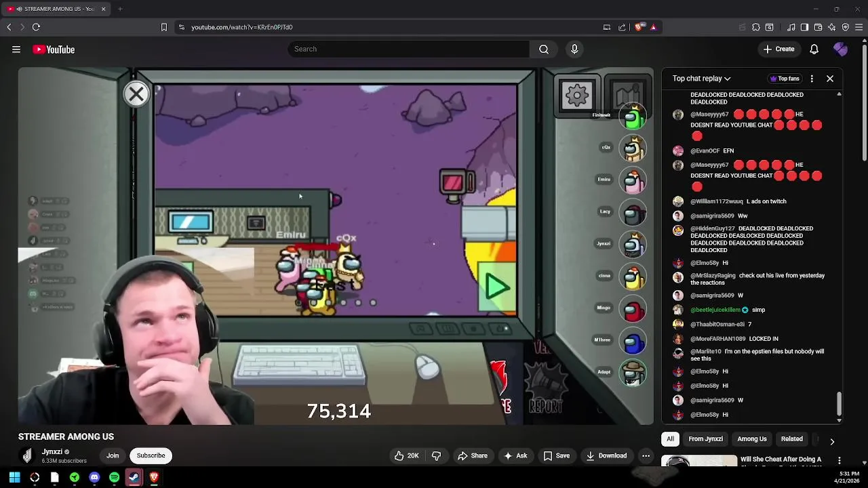Viewport: 868px width, 488px height.
Task: Dislike the video
Action: (436, 455)
